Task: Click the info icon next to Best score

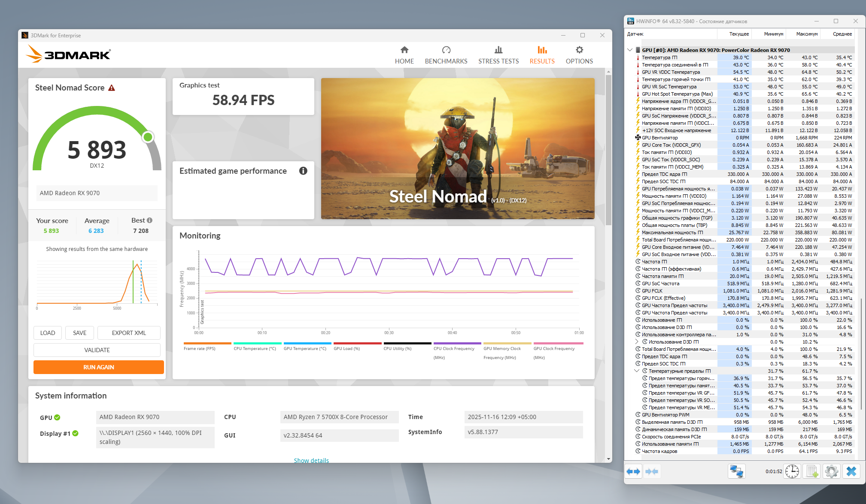Action: coord(149,220)
